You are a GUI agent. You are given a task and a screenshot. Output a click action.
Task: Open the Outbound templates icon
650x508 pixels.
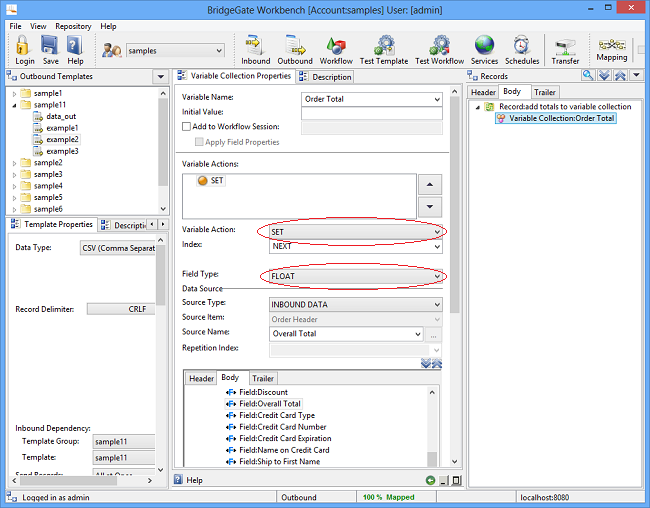pyautogui.click(x=295, y=49)
